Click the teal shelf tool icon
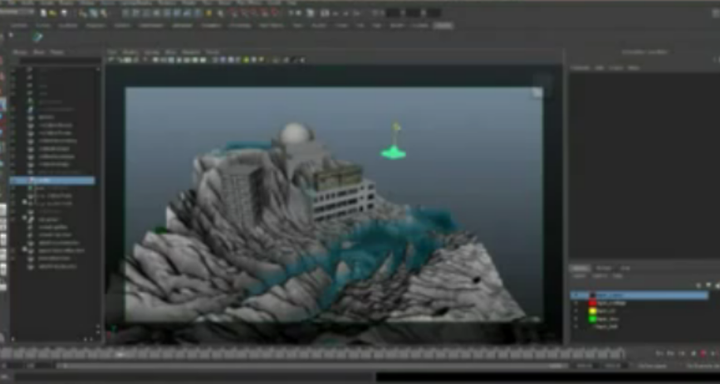The width and height of the screenshot is (720, 384). point(37,37)
